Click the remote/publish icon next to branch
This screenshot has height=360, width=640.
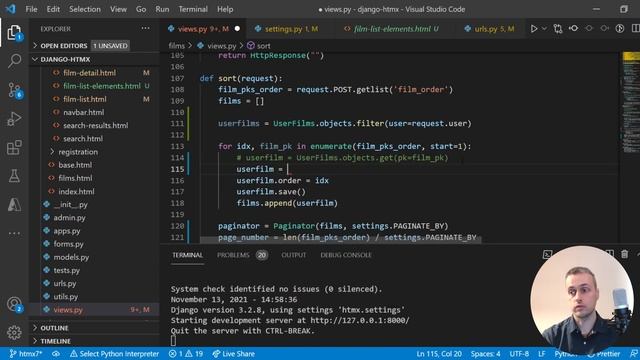coord(56,354)
